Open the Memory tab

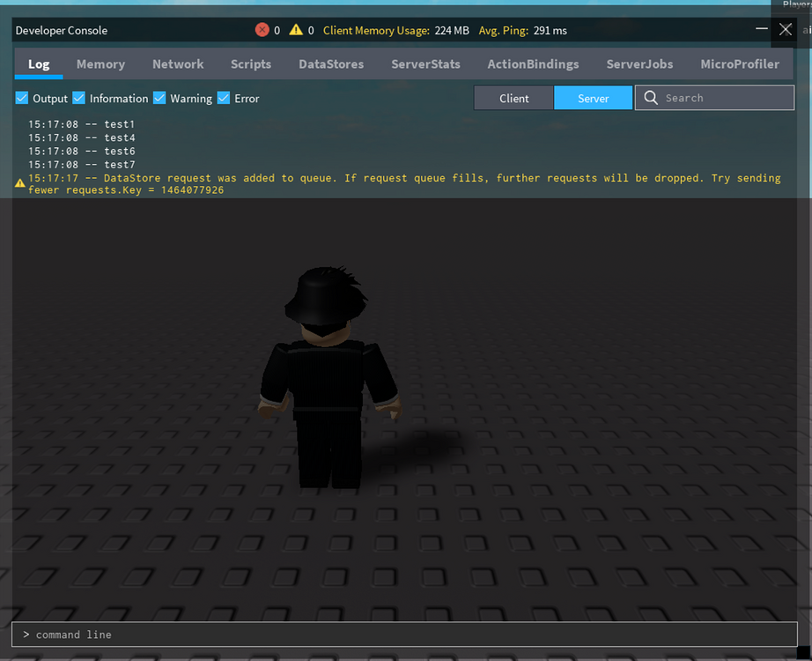point(100,63)
